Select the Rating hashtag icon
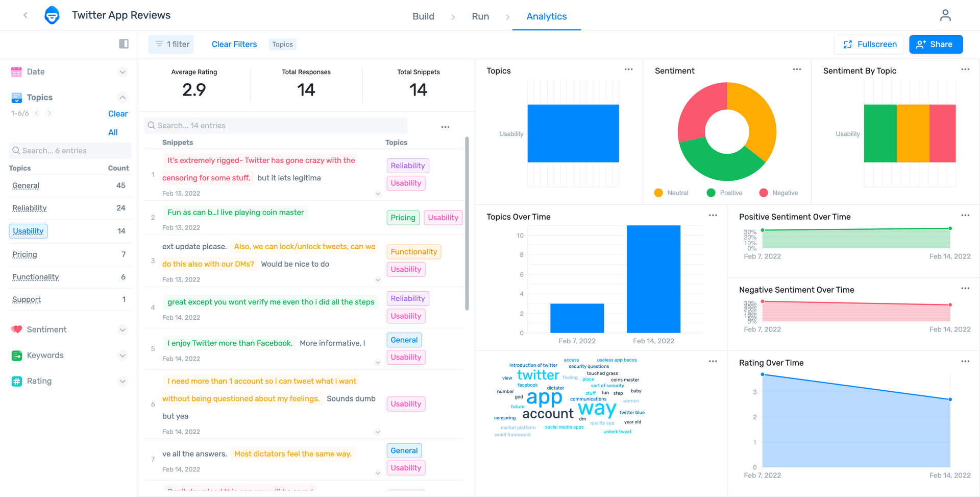980x497 pixels. 16,381
